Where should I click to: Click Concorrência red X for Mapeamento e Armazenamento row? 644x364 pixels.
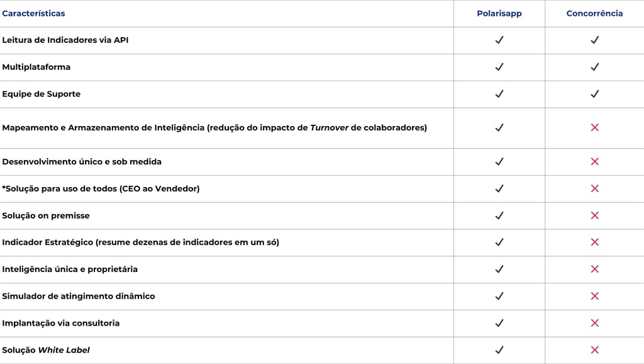[x=594, y=128]
